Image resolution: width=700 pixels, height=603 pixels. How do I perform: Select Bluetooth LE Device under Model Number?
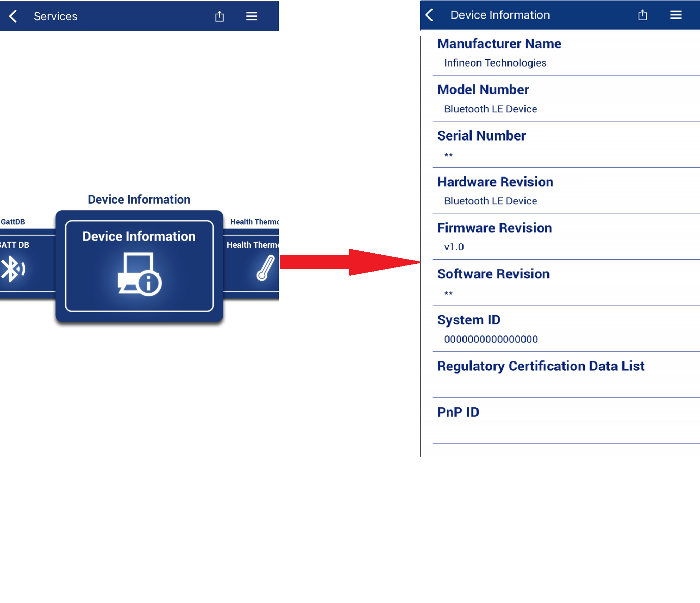(491, 109)
